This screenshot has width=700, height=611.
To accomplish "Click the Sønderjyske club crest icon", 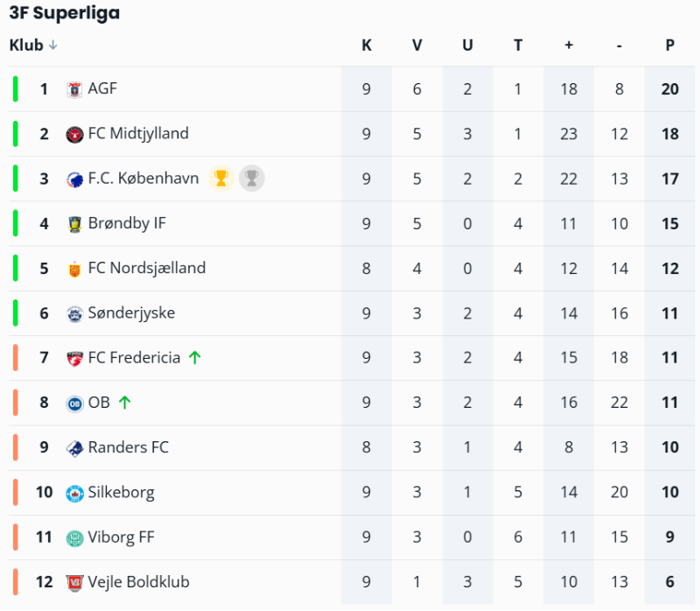I will (74, 313).
